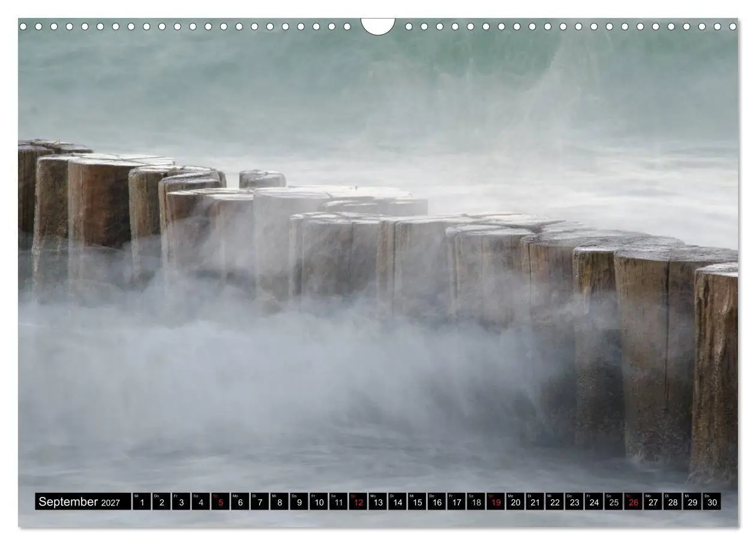
Task: Select day 3 in the calendar strip
Action: tap(181, 502)
